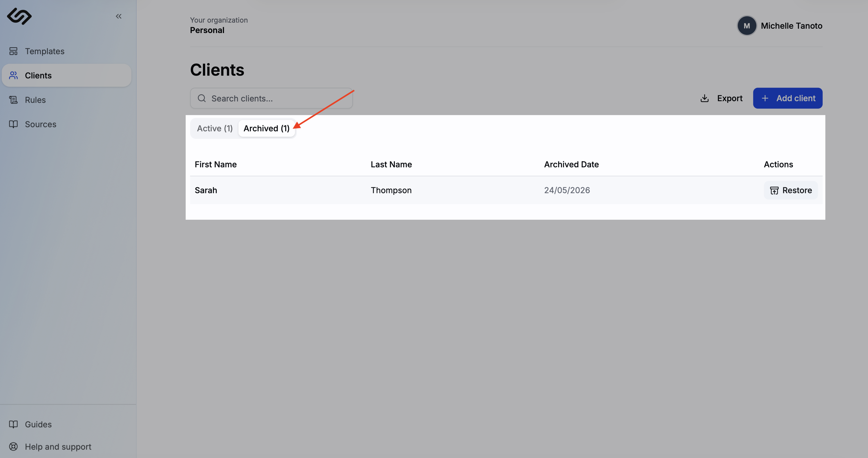Click the Actions column header

tap(778, 164)
